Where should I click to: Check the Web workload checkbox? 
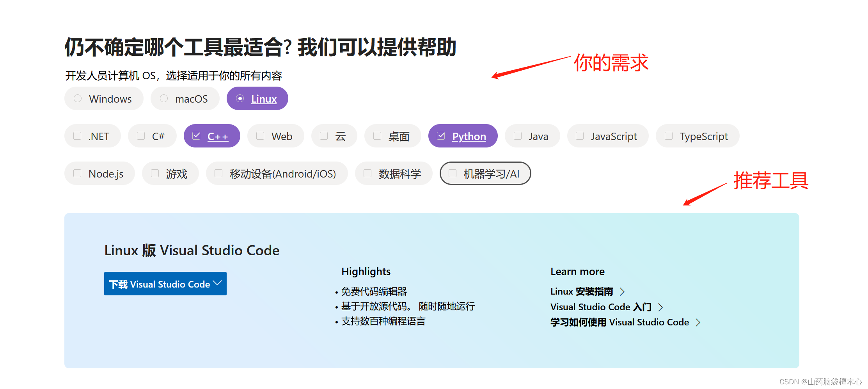[x=276, y=136]
